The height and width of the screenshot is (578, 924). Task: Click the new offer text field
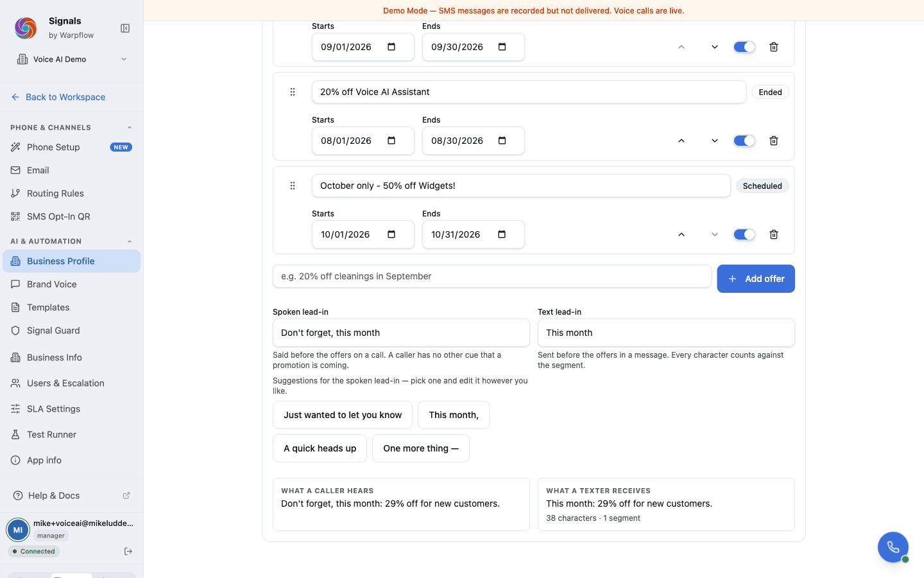coord(492,276)
